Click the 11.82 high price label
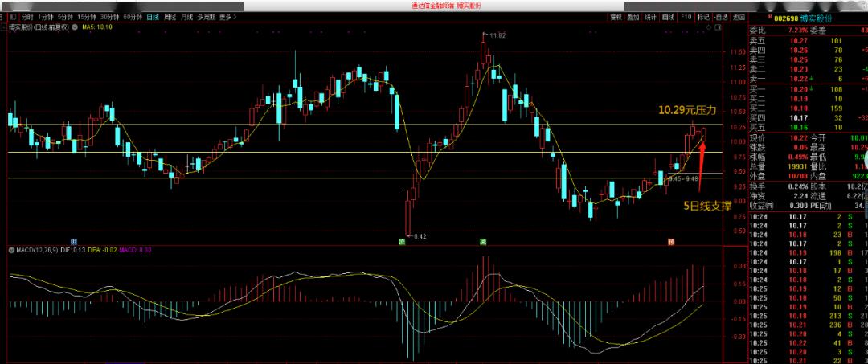868x364 pixels. pos(497,35)
